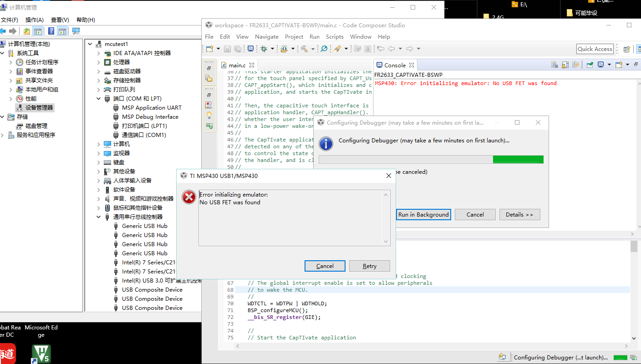Open the Display Selected Console dropdown arrow
The height and width of the screenshot is (364, 641).
click(609, 65)
